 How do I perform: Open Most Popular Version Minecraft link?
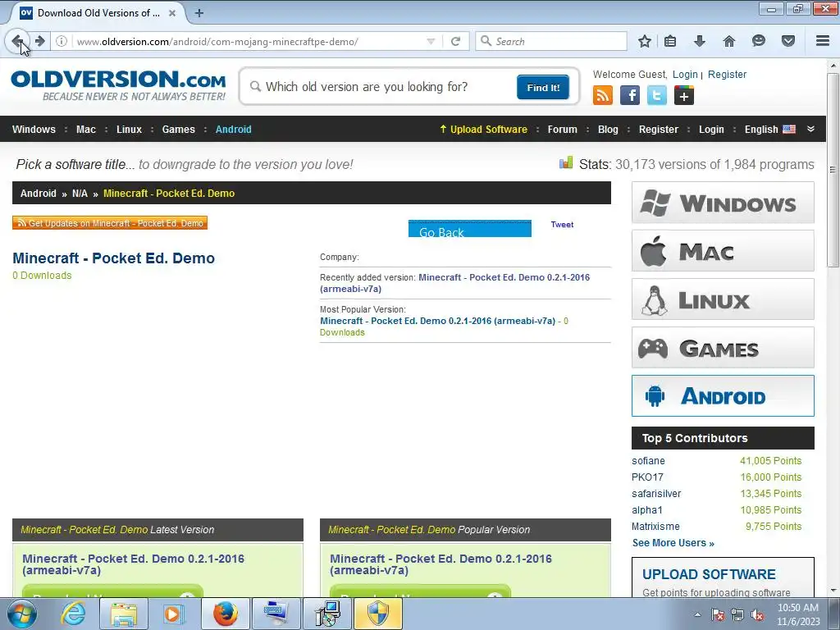point(438,321)
